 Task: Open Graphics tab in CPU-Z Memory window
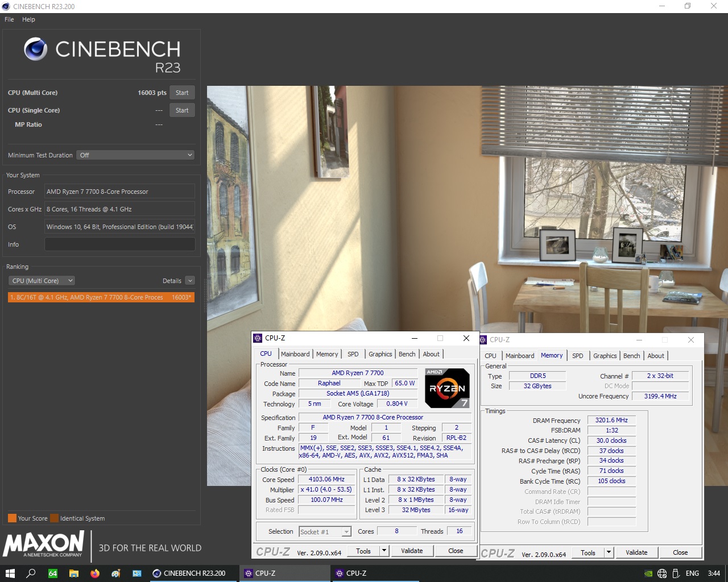(x=605, y=356)
